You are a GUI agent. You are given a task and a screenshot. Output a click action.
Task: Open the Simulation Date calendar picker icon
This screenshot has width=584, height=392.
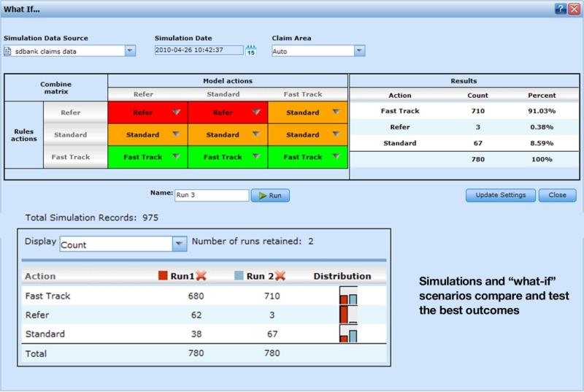click(x=251, y=50)
